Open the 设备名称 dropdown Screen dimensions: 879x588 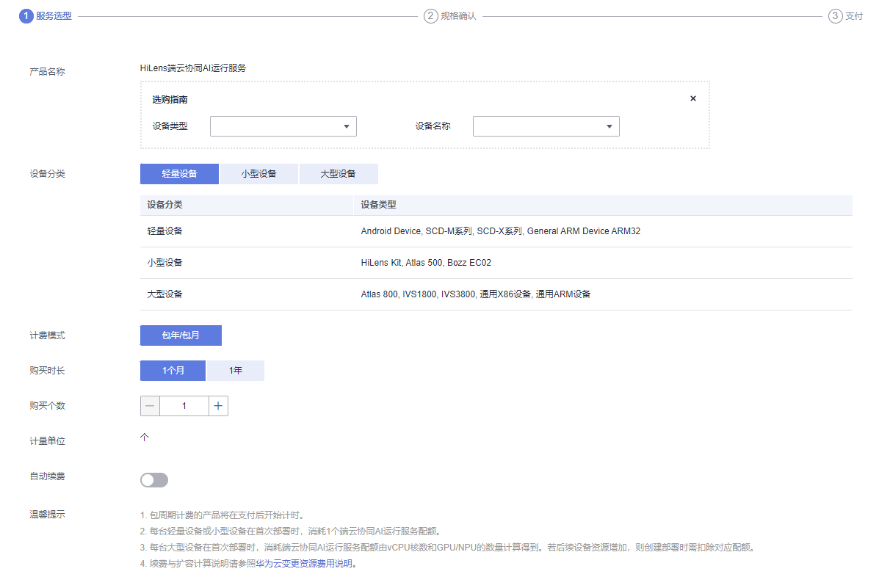pyautogui.click(x=546, y=126)
